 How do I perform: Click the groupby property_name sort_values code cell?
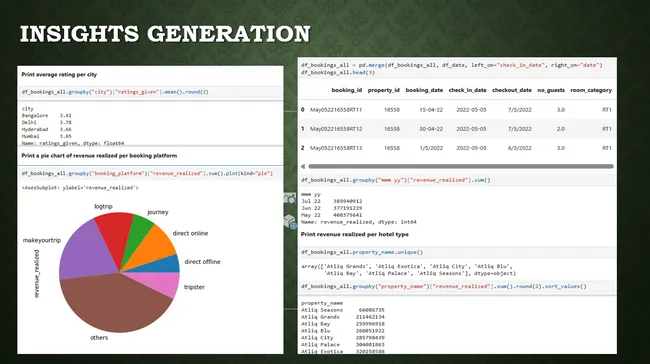click(x=457, y=286)
